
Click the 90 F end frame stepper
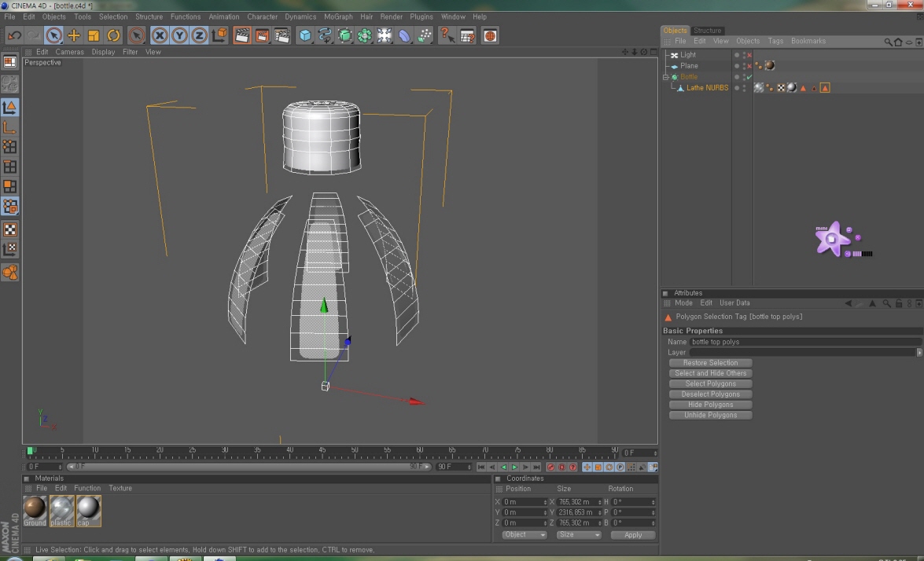[x=469, y=467]
